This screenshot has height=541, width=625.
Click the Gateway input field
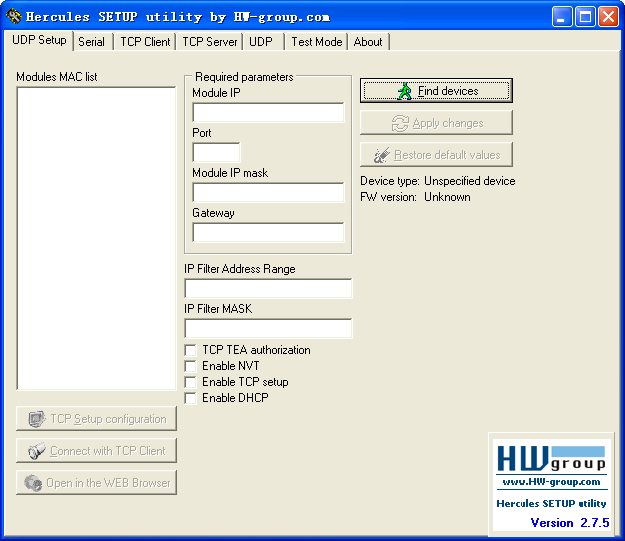pyautogui.click(x=268, y=232)
